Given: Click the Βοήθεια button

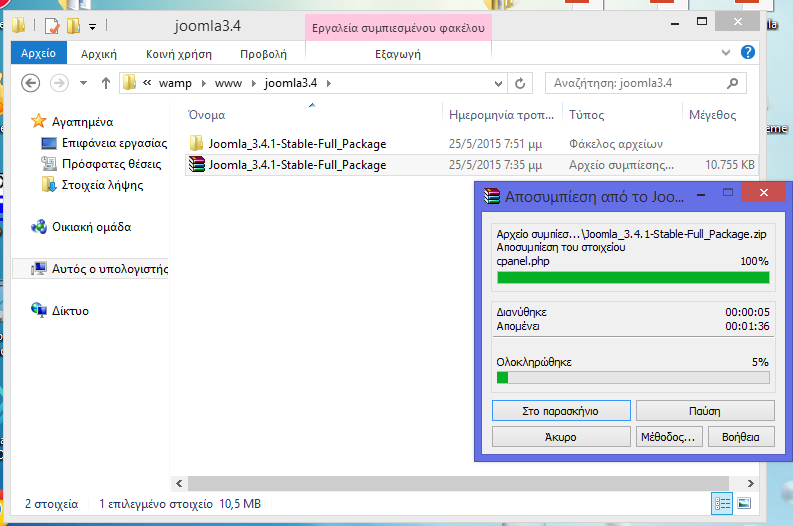Looking at the screenshot, I should click(x=741, y=437).
